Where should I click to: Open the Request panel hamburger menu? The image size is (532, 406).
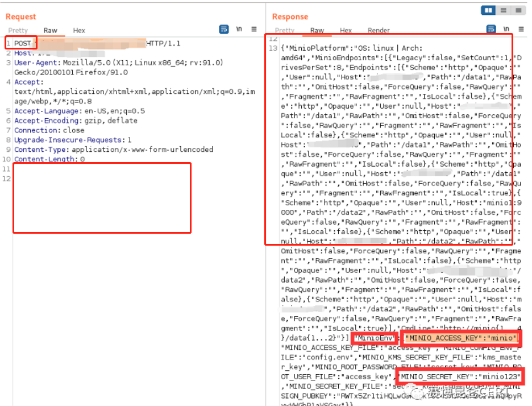[254, 29]
